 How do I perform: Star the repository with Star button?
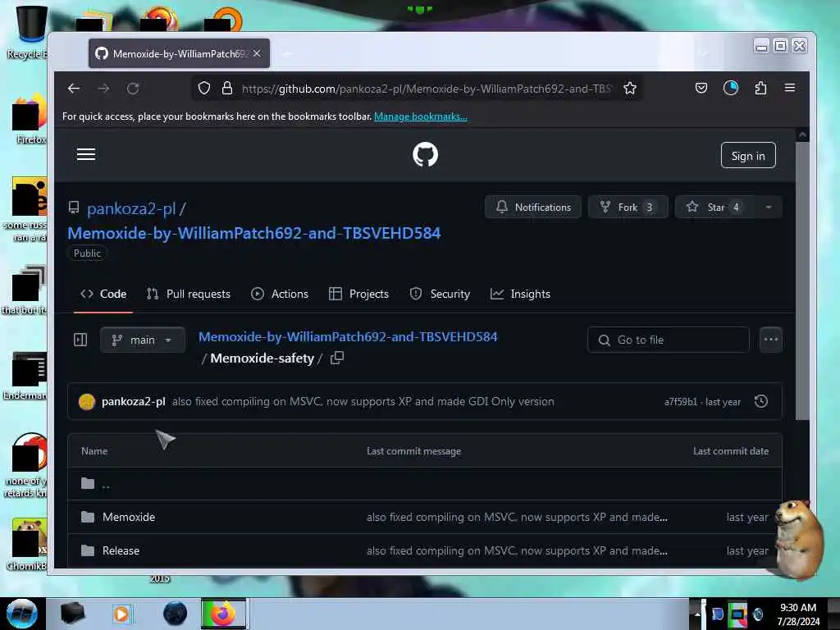point(715,208)
